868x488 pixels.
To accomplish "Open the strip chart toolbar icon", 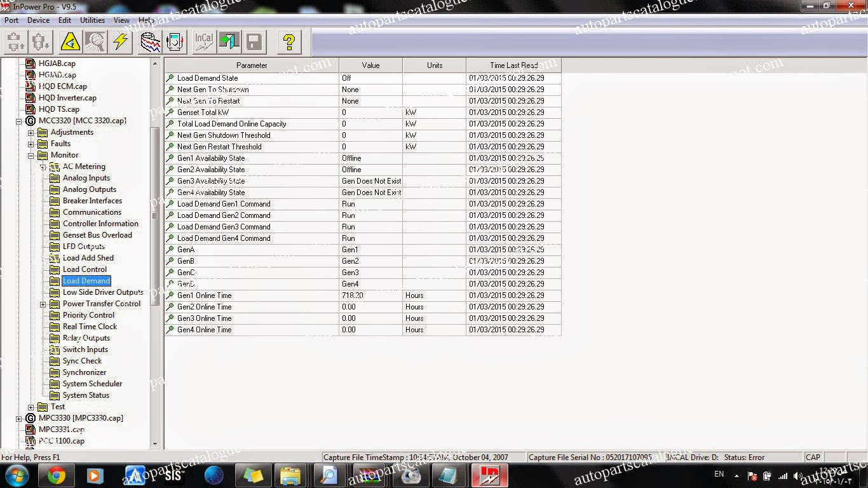I will tap(151, 42).
